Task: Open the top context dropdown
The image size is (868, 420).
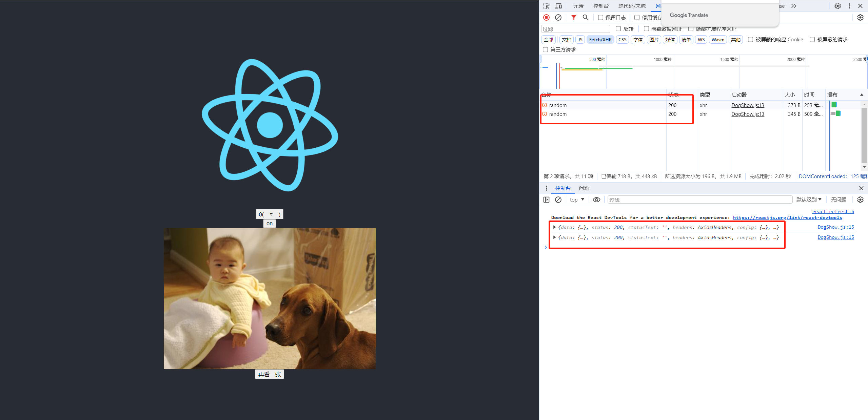Action: 577,199
